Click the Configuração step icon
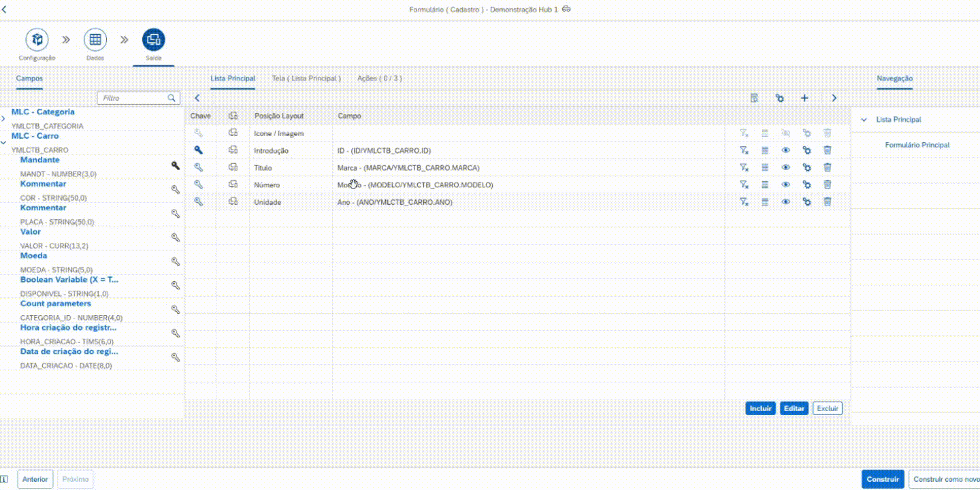Image resolution: width=980 pixels, height=490 pixels. pyautogui.click(x=37, y=39)
